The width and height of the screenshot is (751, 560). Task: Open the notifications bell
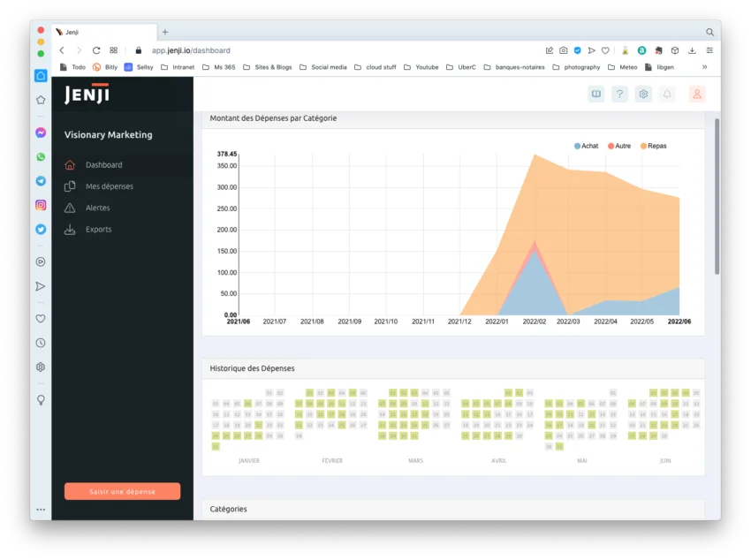click(x=667, y=94)
